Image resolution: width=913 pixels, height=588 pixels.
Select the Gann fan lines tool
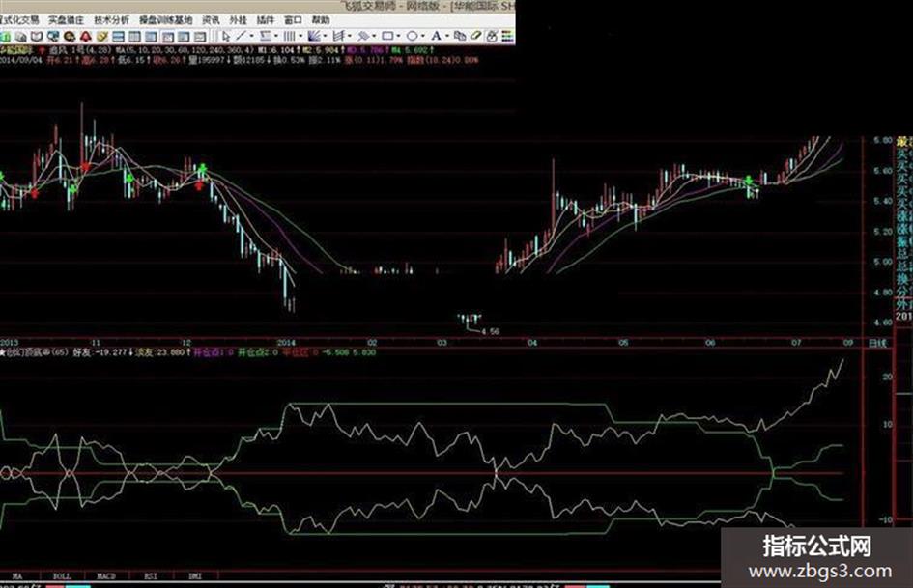(x=314, y=36)
